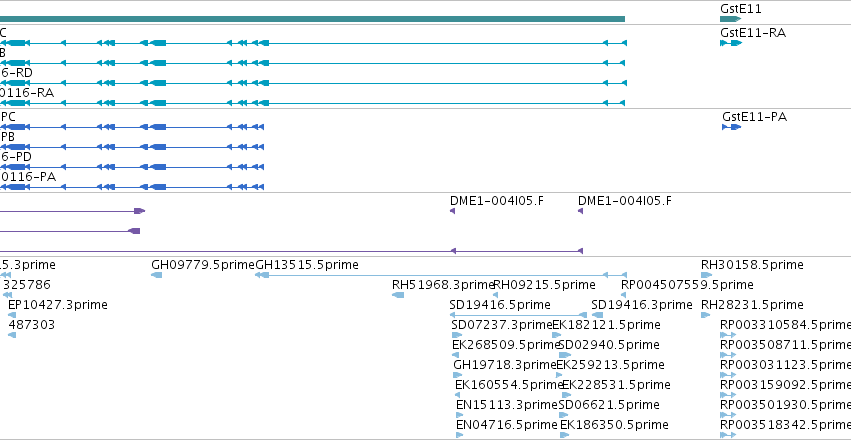Select the PC coding sequence label
The image size is (851, 440).
(8, 117)
